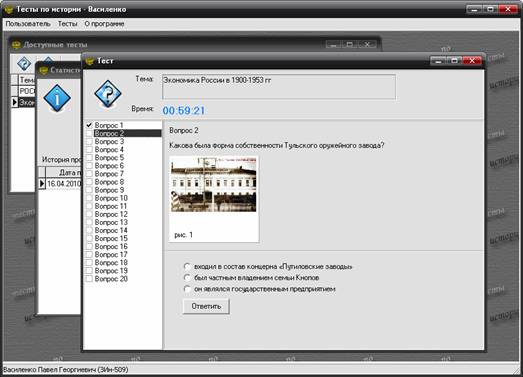
Task: Click question icon in Available tests toolbar
Action: [x=24, y=63]
